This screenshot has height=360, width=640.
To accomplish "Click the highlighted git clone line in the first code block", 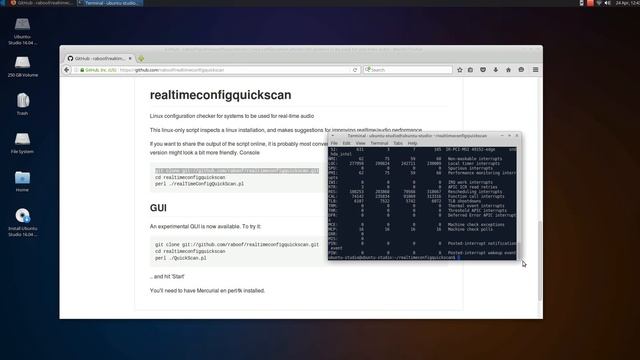I will (237, 171).
